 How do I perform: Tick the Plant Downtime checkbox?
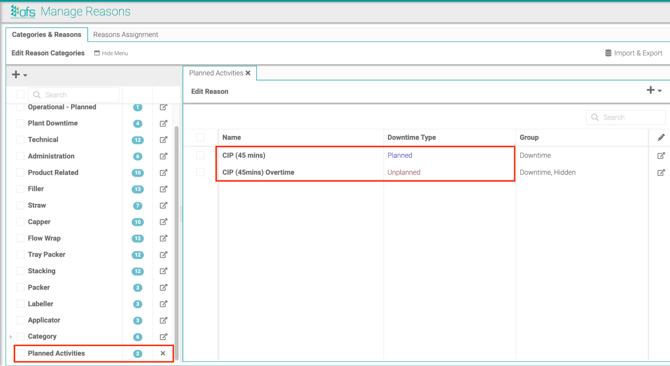(x=20, y=123)
